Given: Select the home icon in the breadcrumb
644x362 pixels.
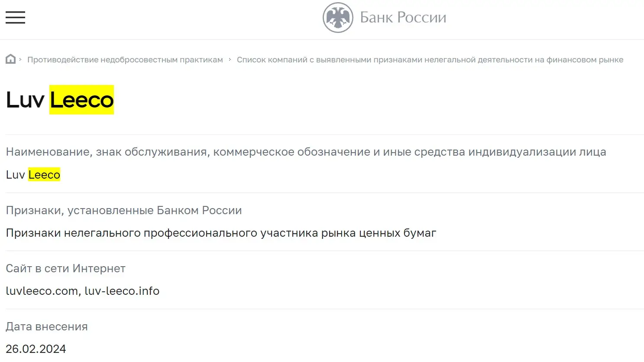Looking at the screenshot, I should pos(10,59).
